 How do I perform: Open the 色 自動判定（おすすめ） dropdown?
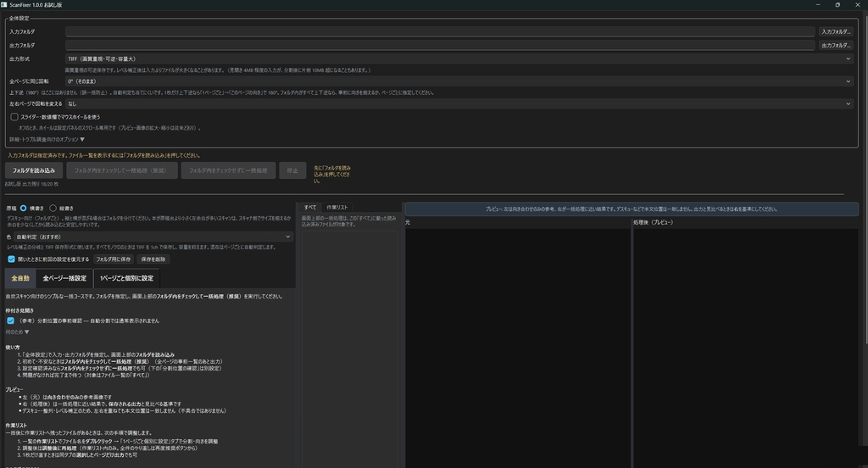click(x=153, y=237)
